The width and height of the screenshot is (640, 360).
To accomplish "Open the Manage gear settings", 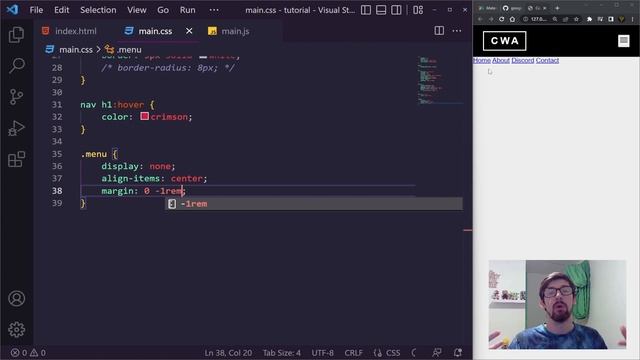I will point(16,329).
